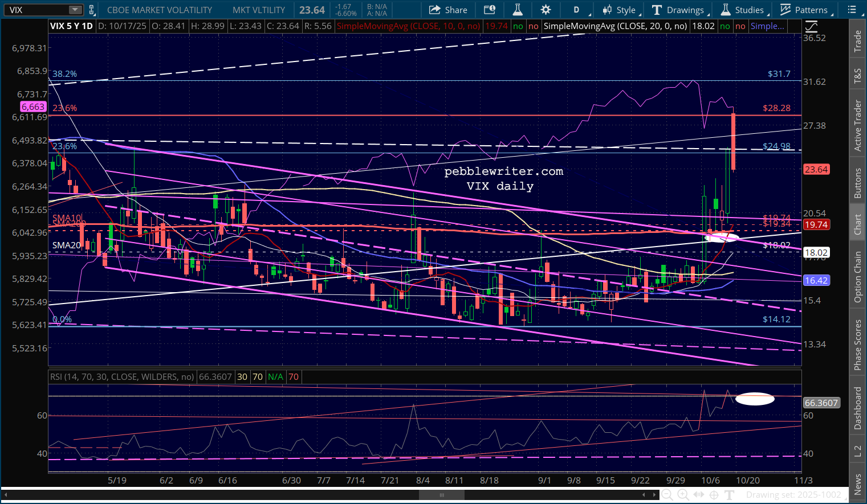Click the Edit studies flask icon
Viewport: 867px width, 504px height.
(518, 10)
